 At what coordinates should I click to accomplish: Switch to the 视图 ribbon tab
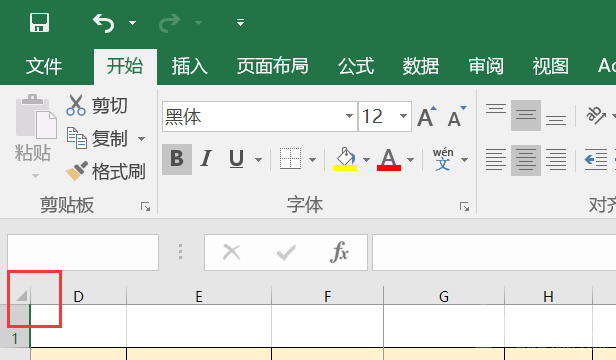[x=550, y=66]
